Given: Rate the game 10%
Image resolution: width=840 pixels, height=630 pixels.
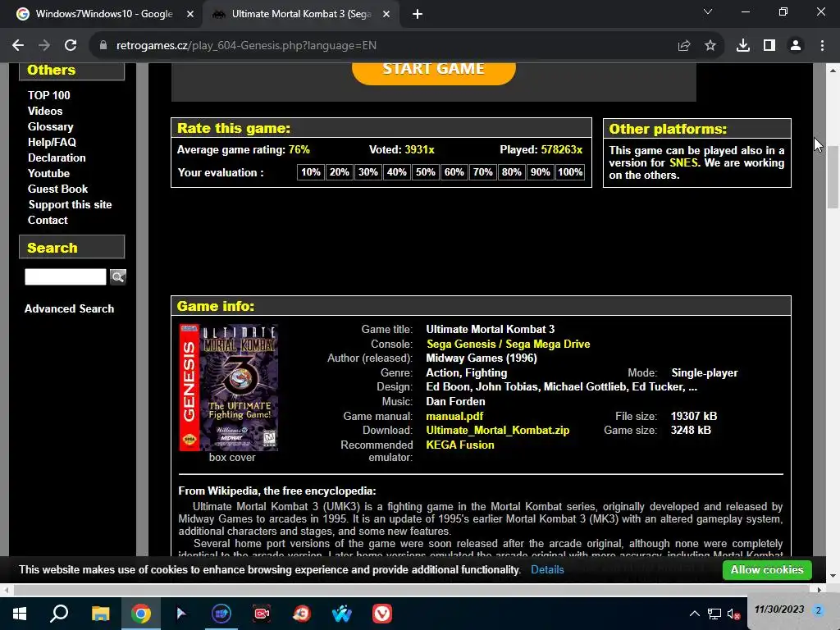Looking at the screenshot, I should point(311,172).
